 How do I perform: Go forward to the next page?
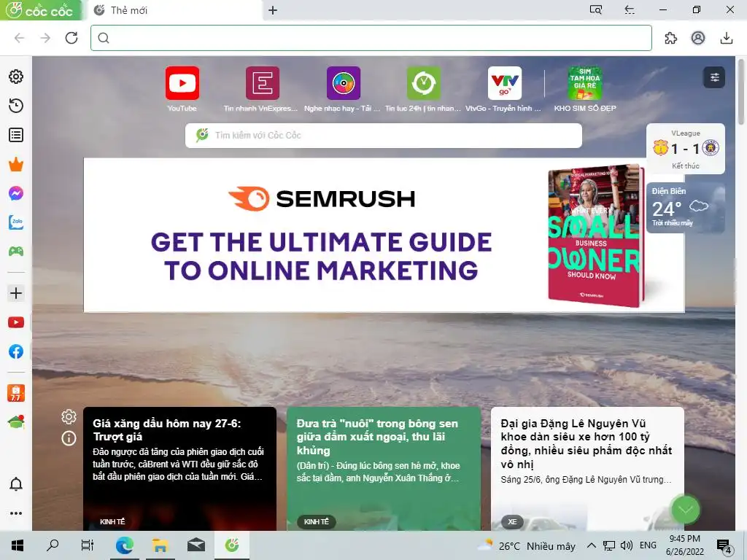45,38
